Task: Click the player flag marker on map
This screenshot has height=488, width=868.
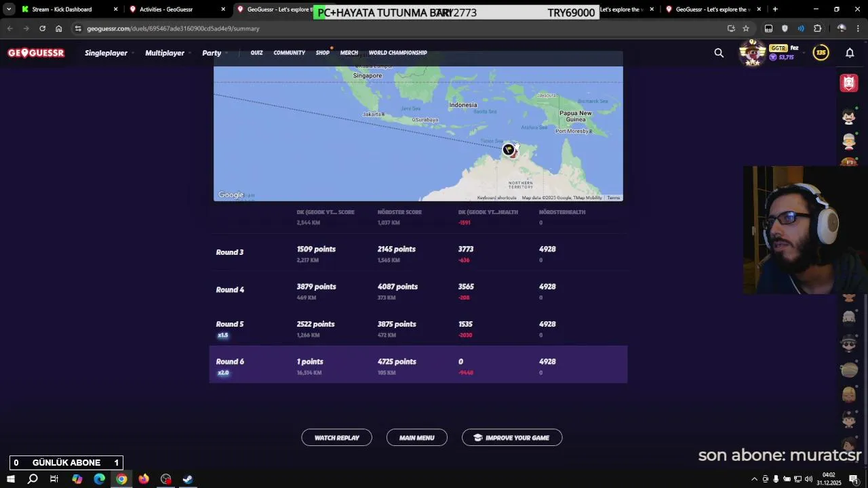Action: coord(509,150)
